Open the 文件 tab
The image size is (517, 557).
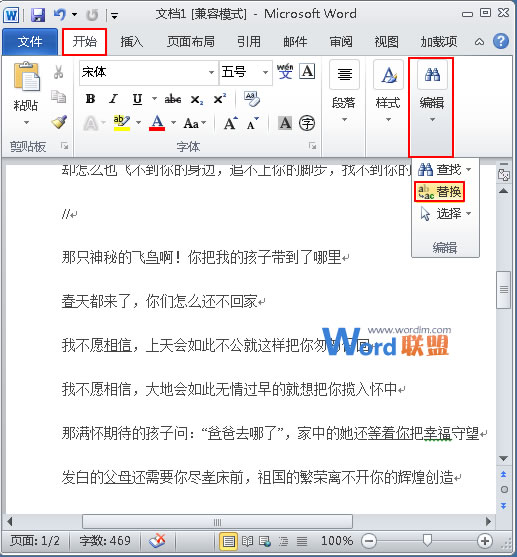pos(30,42)
